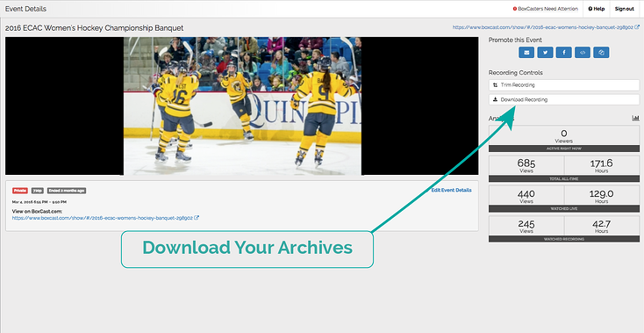The height and width of the screenshot is (333, 644).
Task: Open the View on BoxCast.com show link
Action: click(103, 218)
